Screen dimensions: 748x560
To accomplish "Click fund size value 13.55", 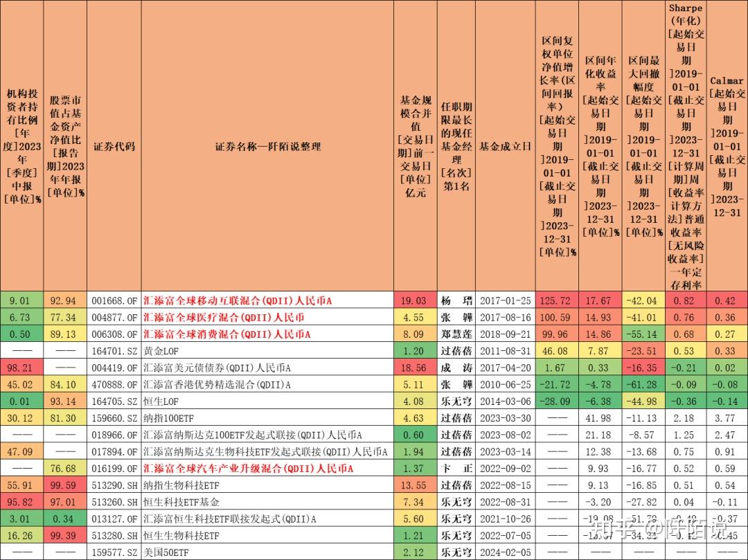I will click(415, 485).
